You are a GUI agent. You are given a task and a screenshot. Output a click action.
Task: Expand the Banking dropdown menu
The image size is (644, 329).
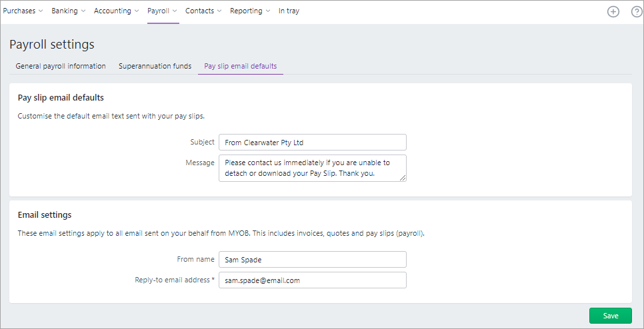(69, 11)
